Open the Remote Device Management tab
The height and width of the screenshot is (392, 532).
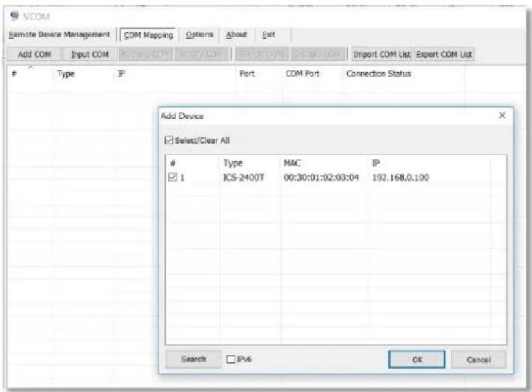click(59, 35)
